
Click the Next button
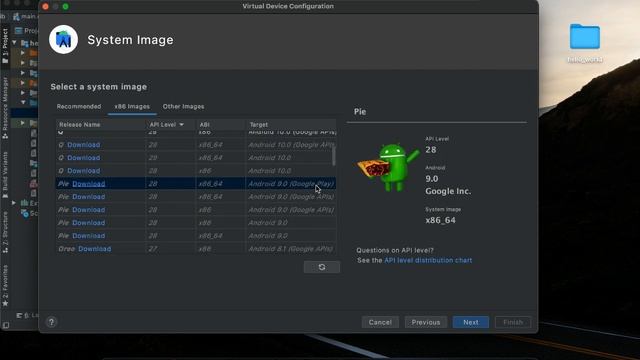pos(471,322)
